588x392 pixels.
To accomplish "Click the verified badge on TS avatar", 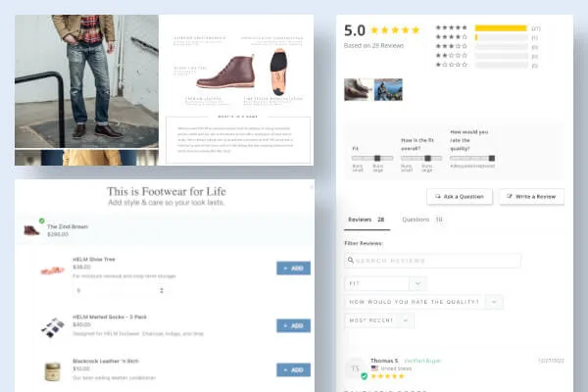I will pos(364,376).
